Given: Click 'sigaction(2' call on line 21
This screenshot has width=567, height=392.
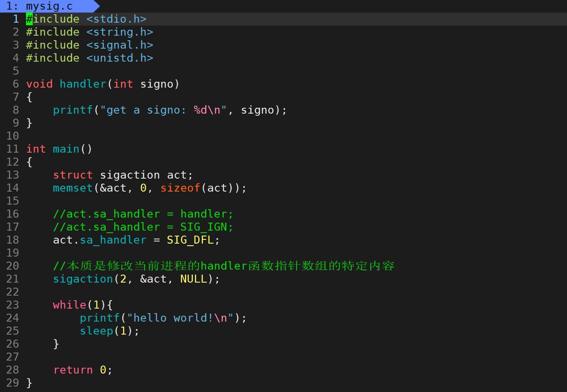Looking at the screenshot, I should click(x=90, y=279).
